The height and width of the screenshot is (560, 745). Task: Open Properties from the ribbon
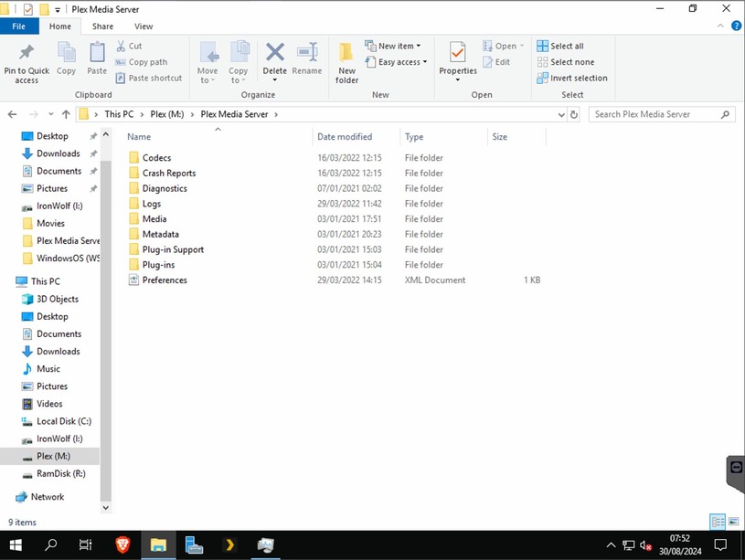coord(458,61)
